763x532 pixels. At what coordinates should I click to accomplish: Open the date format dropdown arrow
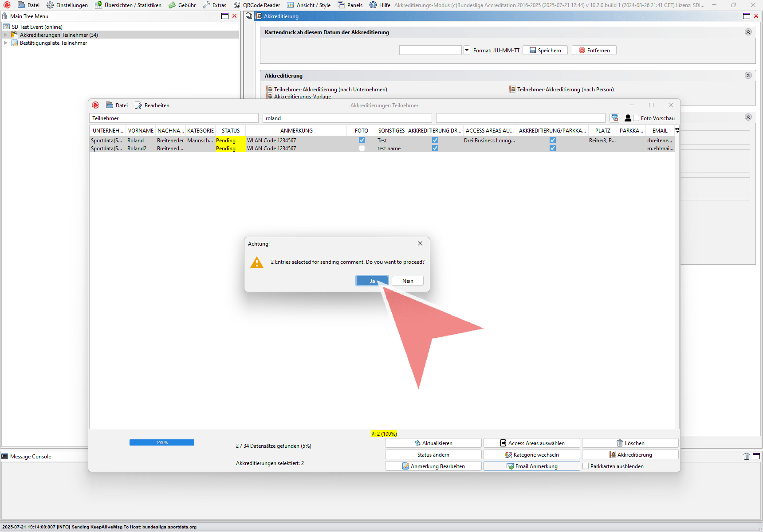coord(467,50)
